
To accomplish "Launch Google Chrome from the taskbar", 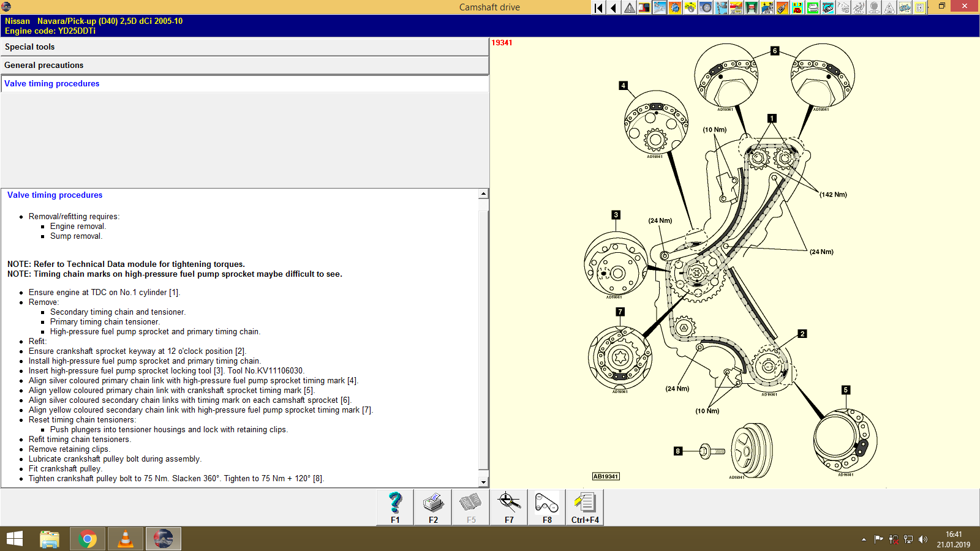I will pyautogui.click(x=88, y=539).
